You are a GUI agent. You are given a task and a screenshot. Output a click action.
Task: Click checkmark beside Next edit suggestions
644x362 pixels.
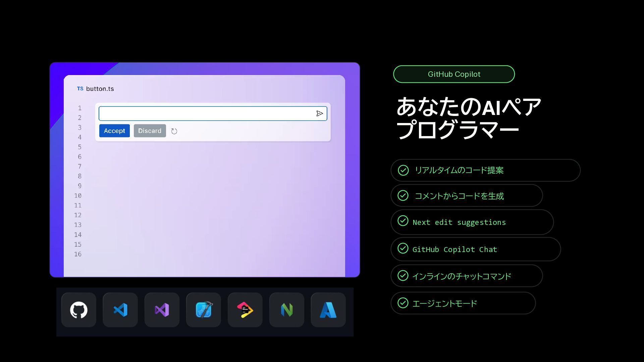403,221
